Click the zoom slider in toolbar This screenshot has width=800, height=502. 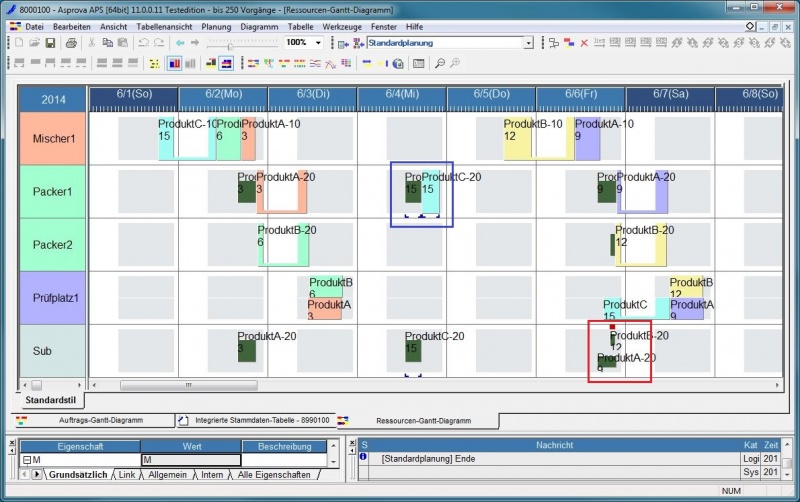230,44
